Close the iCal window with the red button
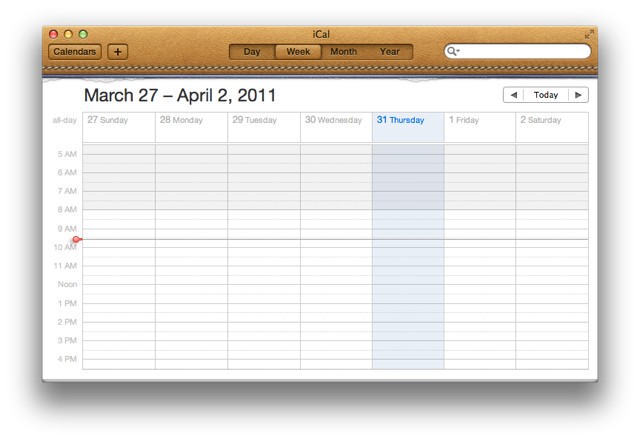The width and height of the screenshot is (640, 441). pyautogui.click(x=54, y=34)
